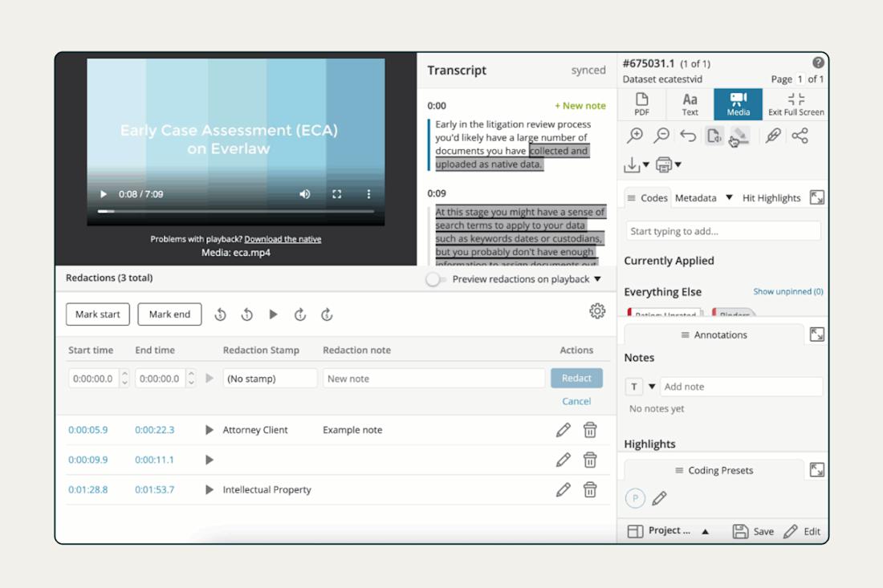The image size is (883, 588).
Task: Open redaction settings gear
Action: point(597,310)
